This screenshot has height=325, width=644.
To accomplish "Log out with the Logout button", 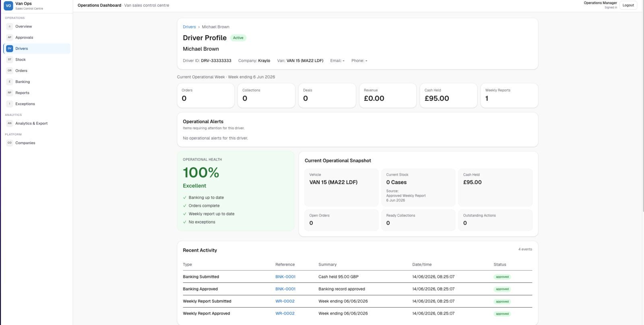I will [628, 5].
